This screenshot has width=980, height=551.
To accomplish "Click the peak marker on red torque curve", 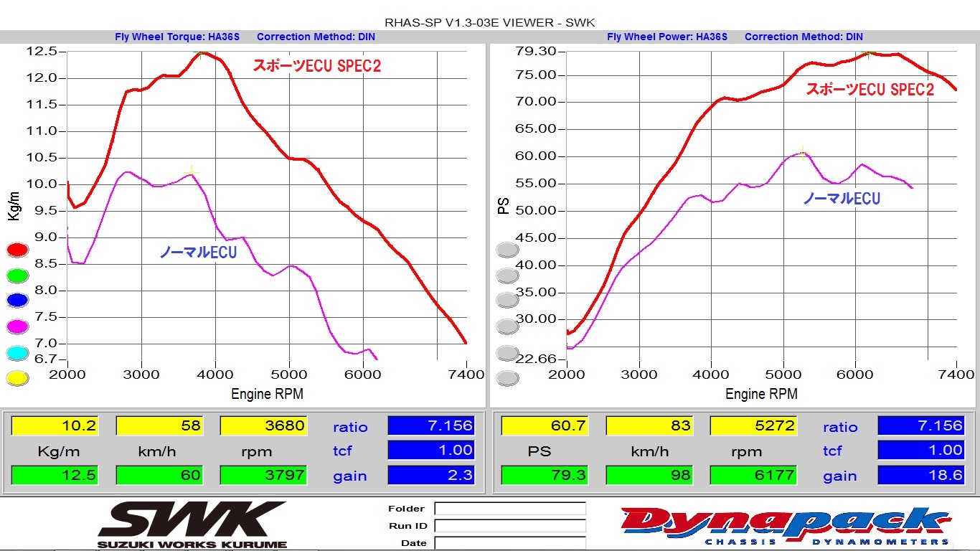I will [x=202, y=52].
